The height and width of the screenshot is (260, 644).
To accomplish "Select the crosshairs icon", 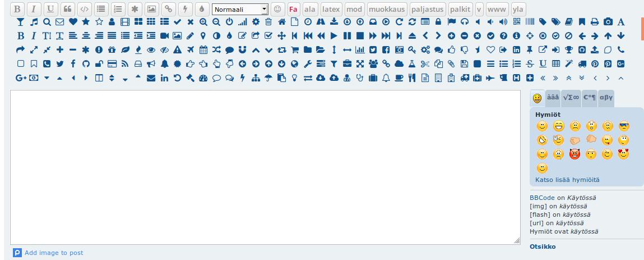I will (530, 36).
